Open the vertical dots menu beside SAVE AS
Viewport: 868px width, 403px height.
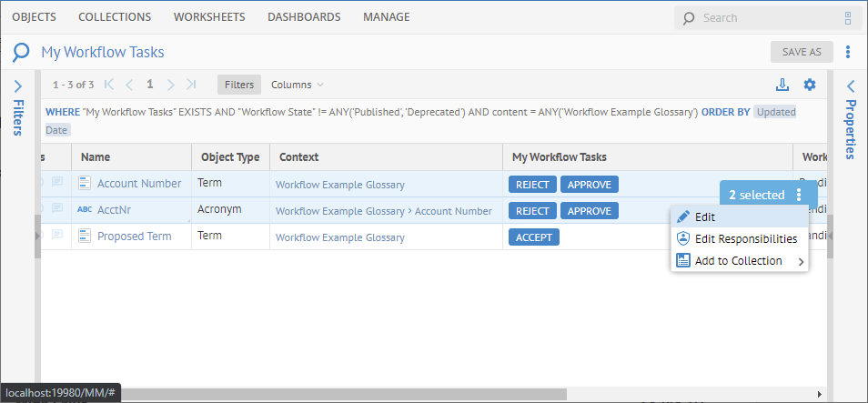848,52
